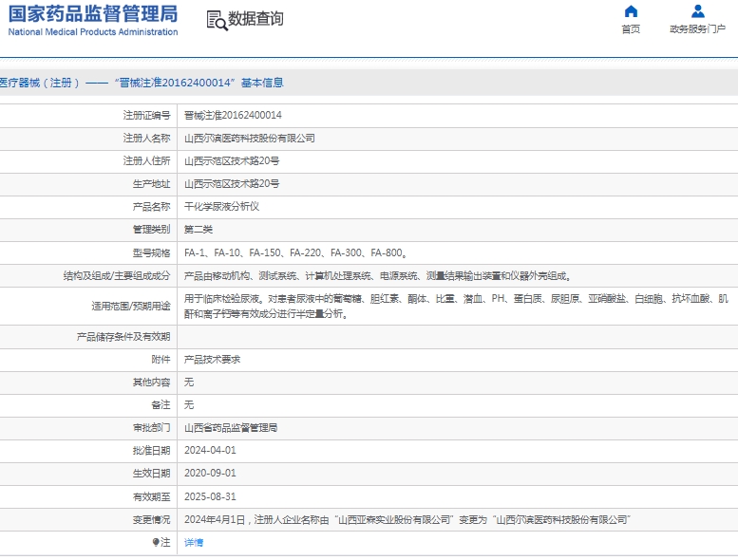This screenshot has width=738, height=560.
Task: Click the 政务服务门户 text label
Action: point(697,29)
